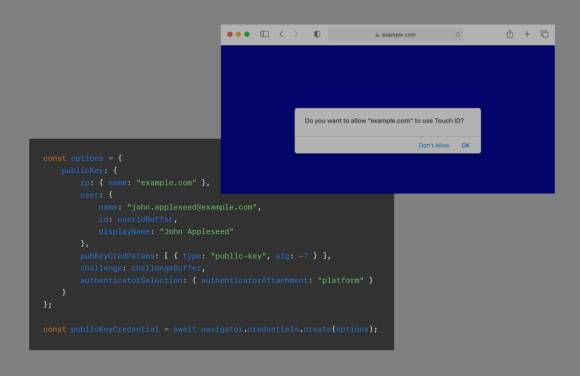Image resolution: width=580 pixels, height=376 pixels.
Task: Open the privacy report shield icon
Action: point(317,34)
